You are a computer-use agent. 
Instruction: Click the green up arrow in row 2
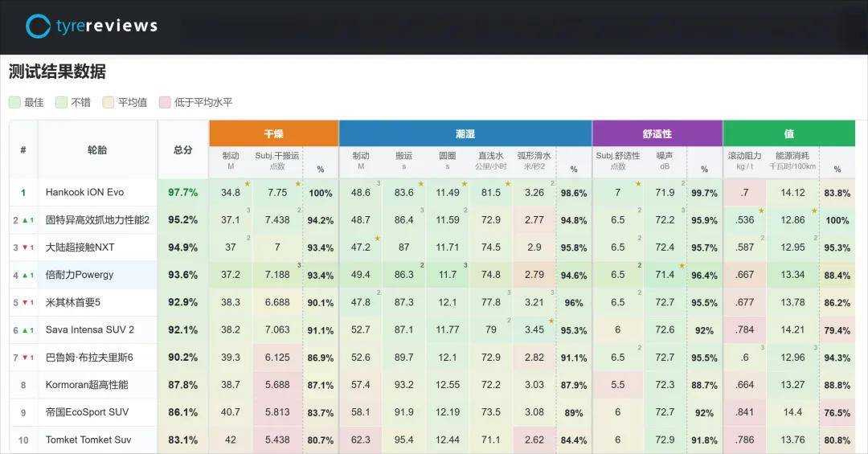click(24, 220)
